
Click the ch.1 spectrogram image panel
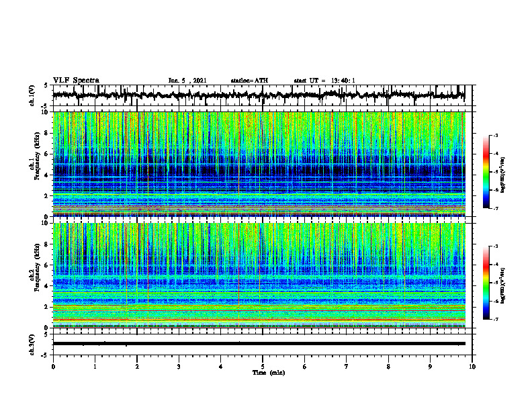pos(259,164)
